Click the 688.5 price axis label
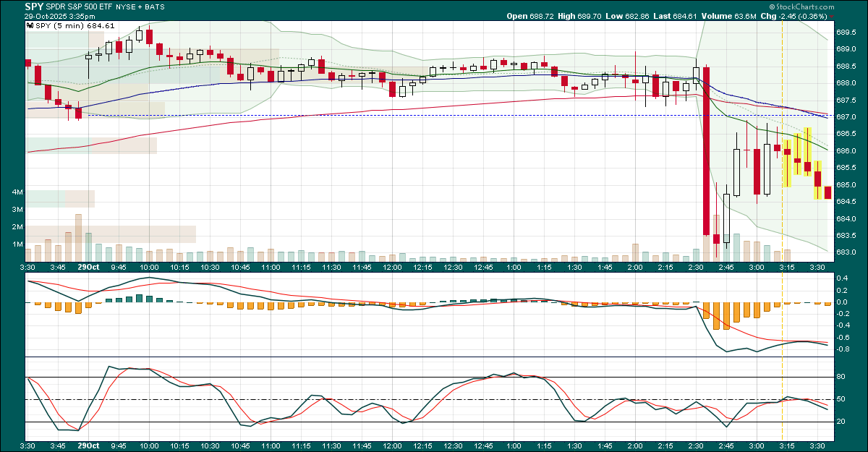Screen dimensions: 868x452 coord(846,66)
